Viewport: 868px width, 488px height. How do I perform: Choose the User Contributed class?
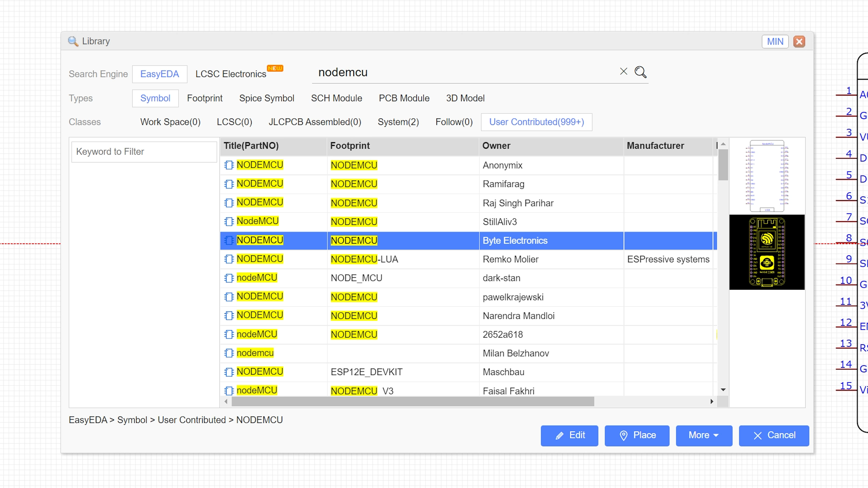click(x=536, y=122)
